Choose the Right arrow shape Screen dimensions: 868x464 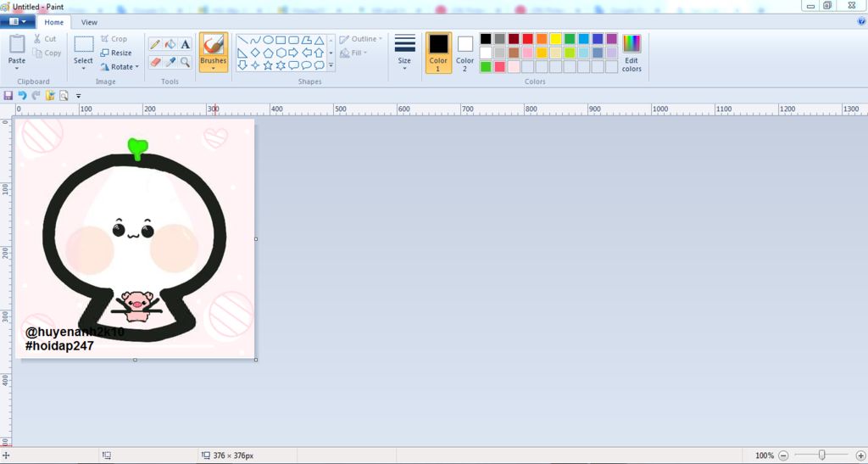point(293,53)
